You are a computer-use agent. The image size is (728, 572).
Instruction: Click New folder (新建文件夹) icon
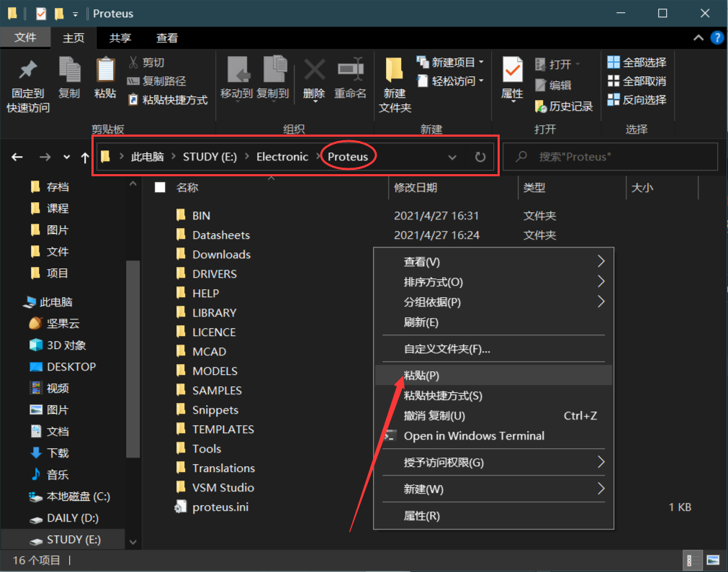click(394, 70)
